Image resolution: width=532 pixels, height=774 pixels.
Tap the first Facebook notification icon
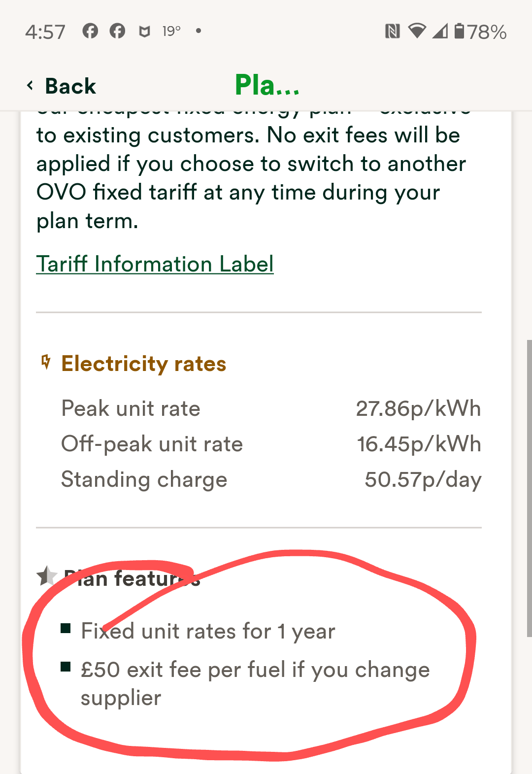click(x=90, y=31)
